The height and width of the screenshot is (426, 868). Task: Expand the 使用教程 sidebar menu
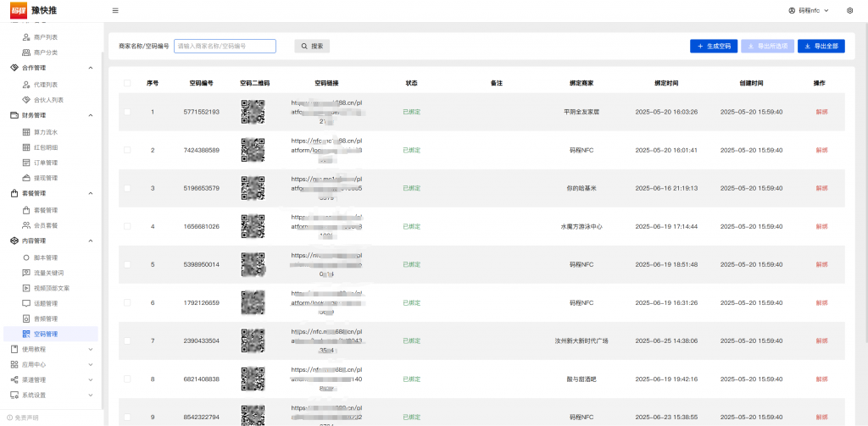[x=51, y=349]
